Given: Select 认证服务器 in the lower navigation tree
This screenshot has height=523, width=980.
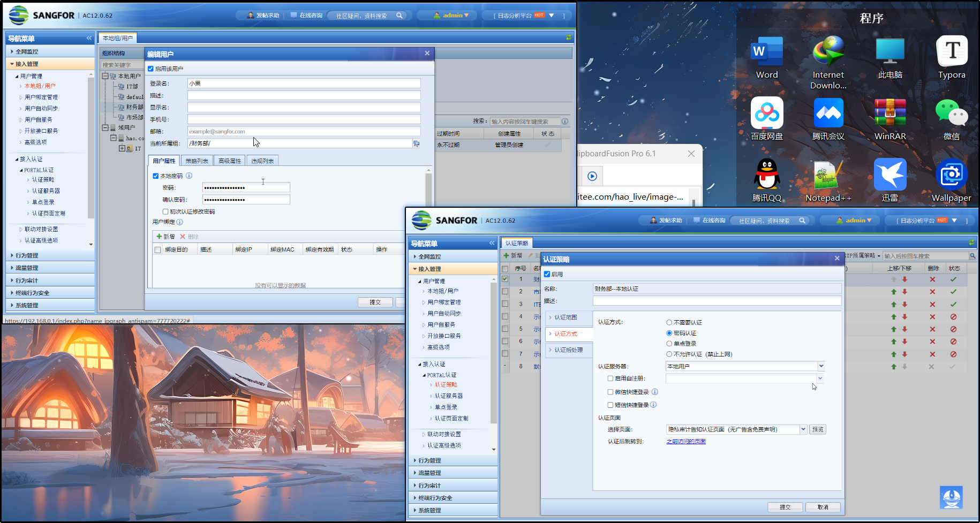Looking at the screenshot, I should (449, 396).
